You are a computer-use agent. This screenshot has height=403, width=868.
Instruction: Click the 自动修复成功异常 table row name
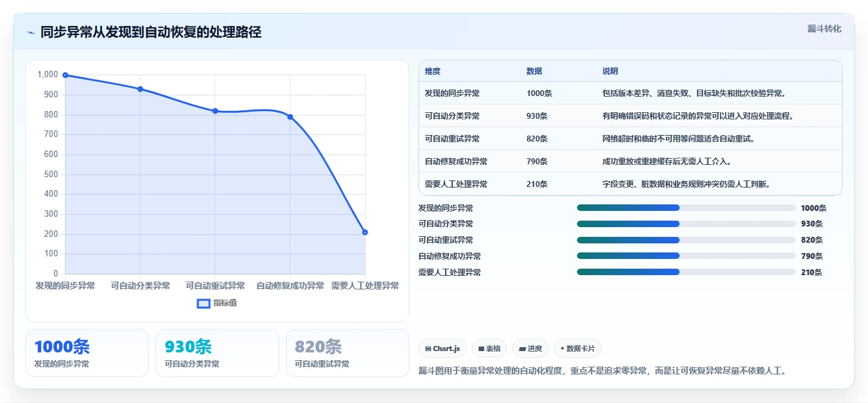click(x=456, y=162)
